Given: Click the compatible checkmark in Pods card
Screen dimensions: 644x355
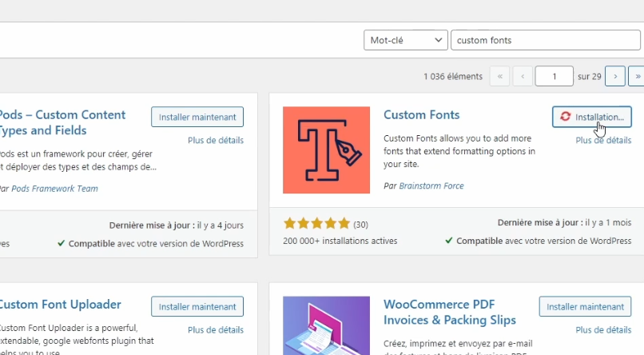Looking at the screenshot, I should pyautogui.click(x=62, y=243).
